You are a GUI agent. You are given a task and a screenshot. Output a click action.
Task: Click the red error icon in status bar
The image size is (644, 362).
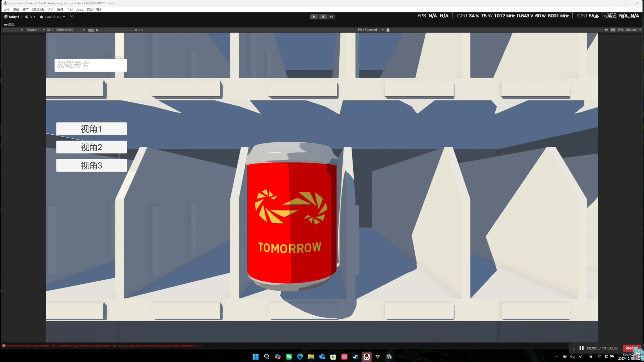[x=4, y=346]
